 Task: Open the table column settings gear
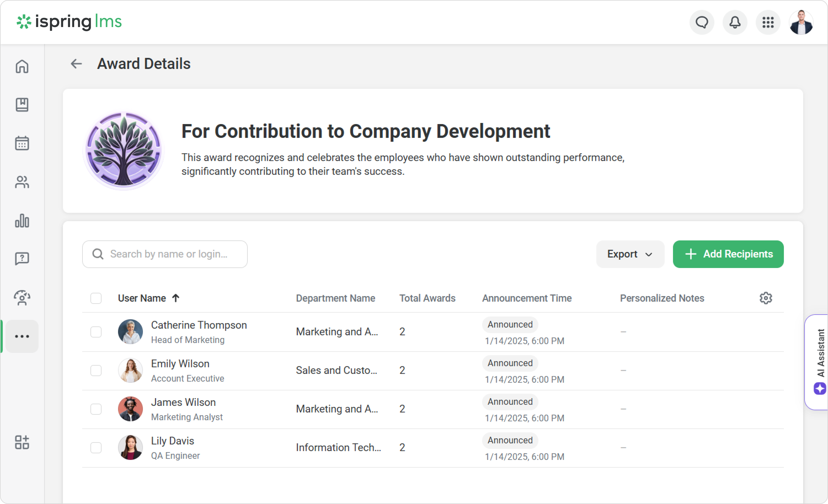coord(765,298)
